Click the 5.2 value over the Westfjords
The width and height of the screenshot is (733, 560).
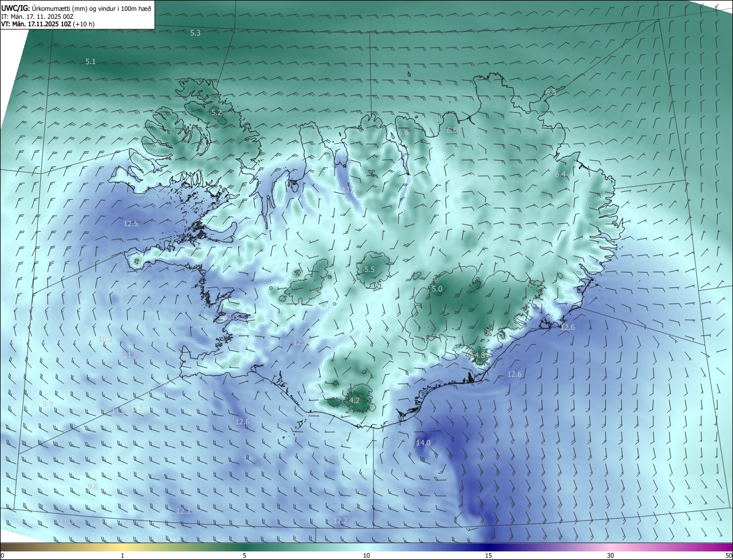[x=216, y=113]
